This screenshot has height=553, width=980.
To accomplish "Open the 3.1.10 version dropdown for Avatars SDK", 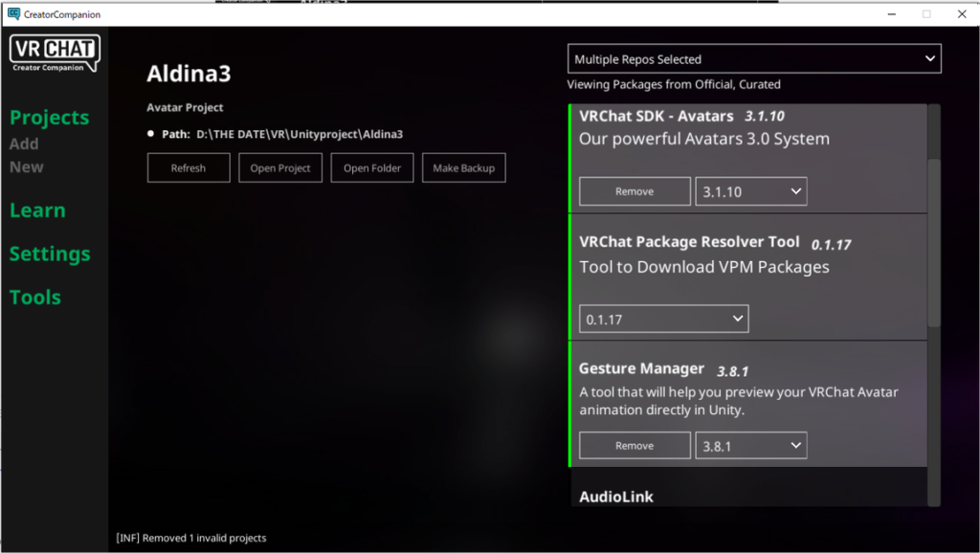I will [x=751, y=192].
